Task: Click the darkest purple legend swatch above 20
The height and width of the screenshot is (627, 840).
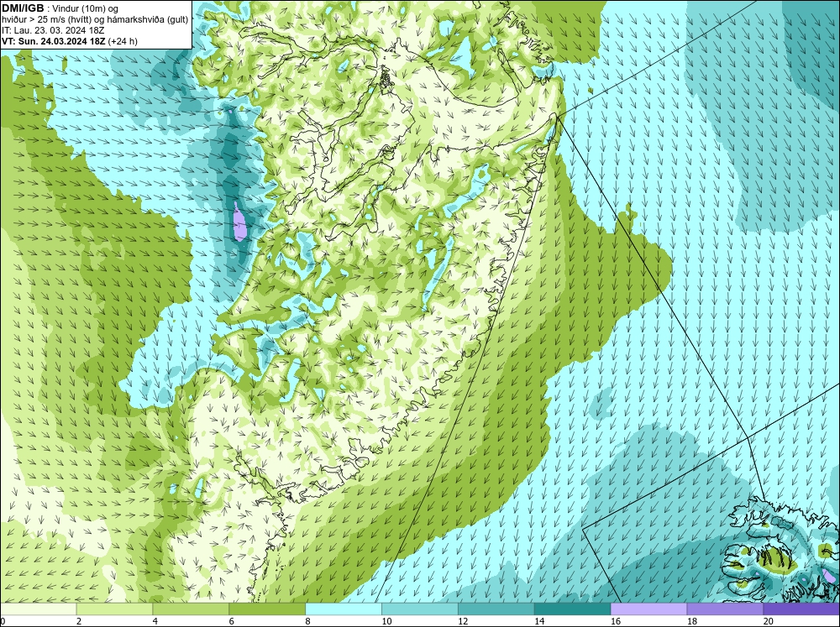Action: pos(801,609)
